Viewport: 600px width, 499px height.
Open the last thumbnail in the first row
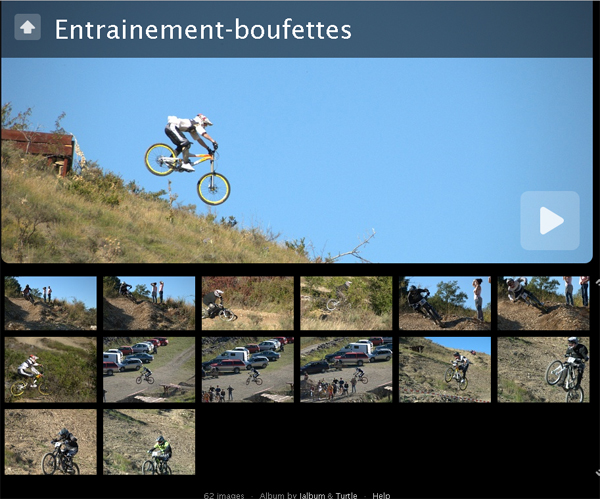pos(543,303)
